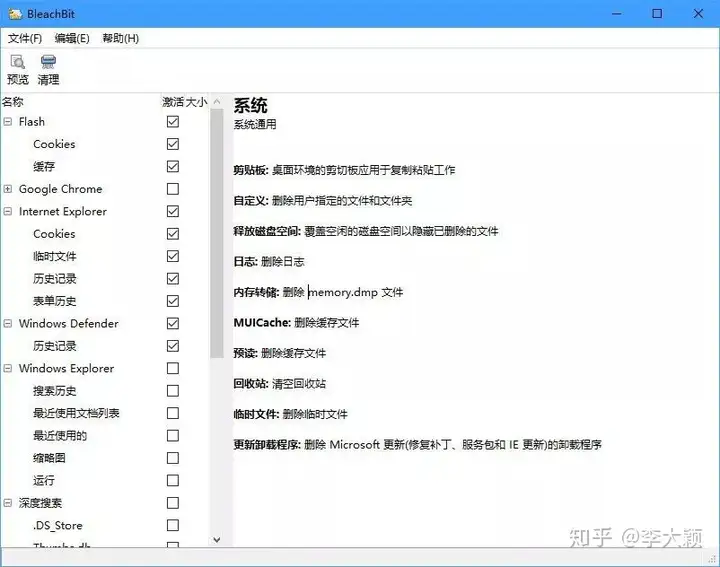Click the Clean (清理) shredder icon
Screen dimensions: 720x567
48,62
